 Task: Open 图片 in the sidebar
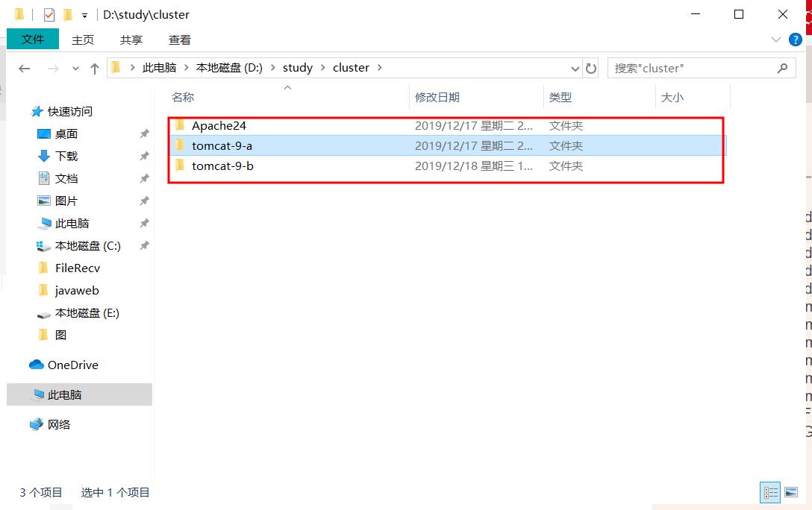(66, 201)
